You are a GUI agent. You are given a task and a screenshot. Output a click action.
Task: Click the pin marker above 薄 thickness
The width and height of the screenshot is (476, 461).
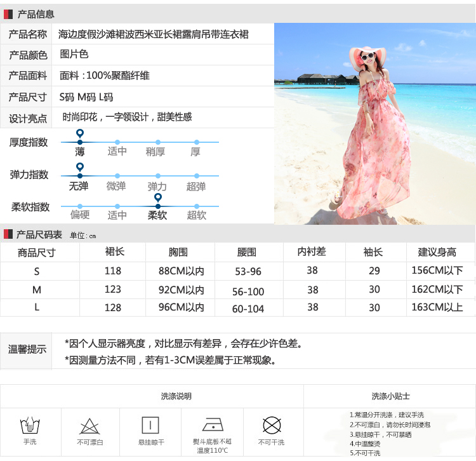[79, 134]
